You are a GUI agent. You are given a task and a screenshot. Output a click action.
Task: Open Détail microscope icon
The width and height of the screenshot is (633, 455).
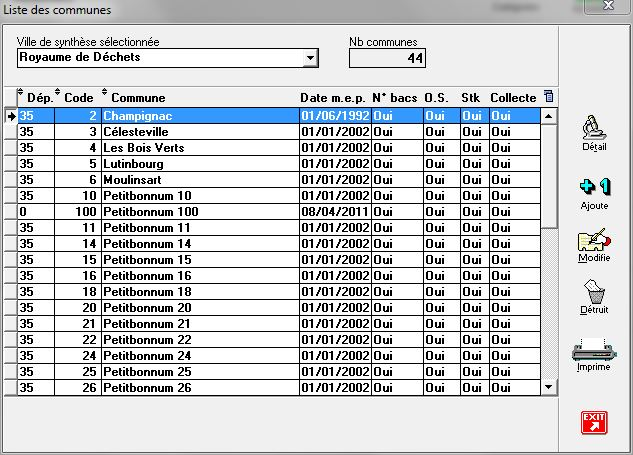click(593, 129)
